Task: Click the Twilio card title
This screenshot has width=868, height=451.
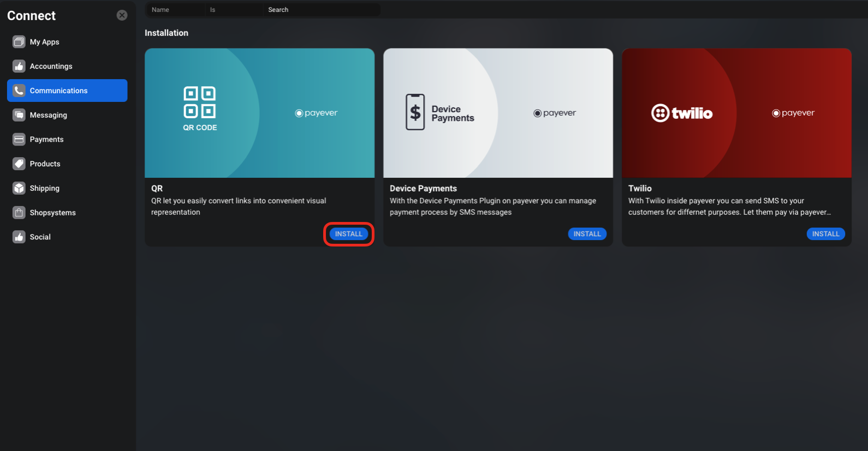Action: pyautogui.click(x=640, y=188)
